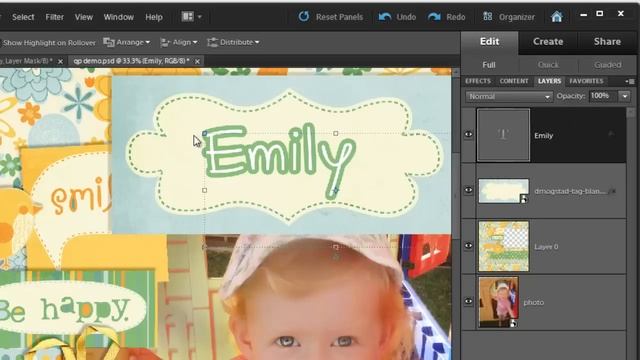Select the Emily layer name
The height and width of the screenshot is (360, 640).
543,136
